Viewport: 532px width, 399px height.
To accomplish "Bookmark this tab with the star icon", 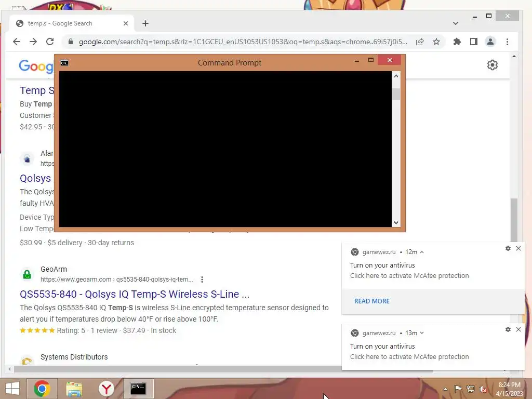I will click(436, 42).
